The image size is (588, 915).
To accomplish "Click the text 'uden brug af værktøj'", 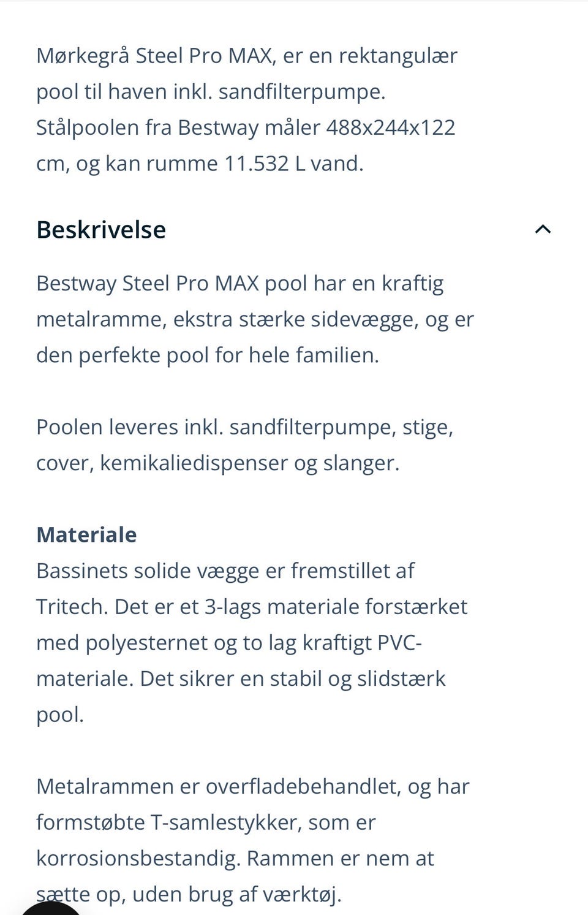I will coord(236,895).
